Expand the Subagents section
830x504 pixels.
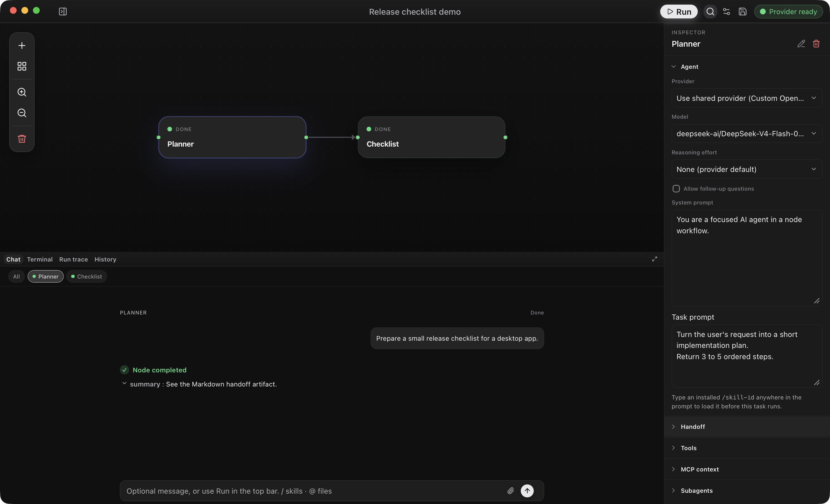click(x=747, y=490)
